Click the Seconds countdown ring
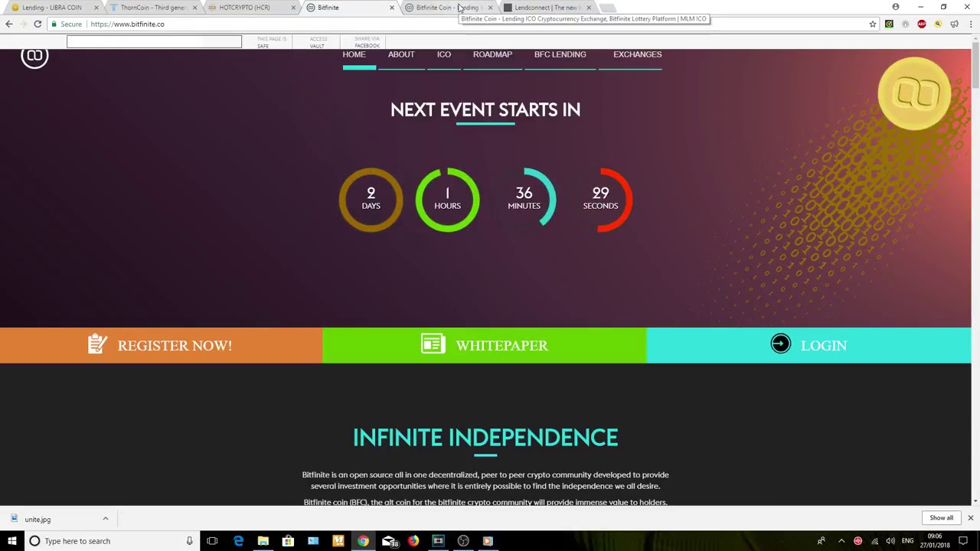 [x=600, y=199]
